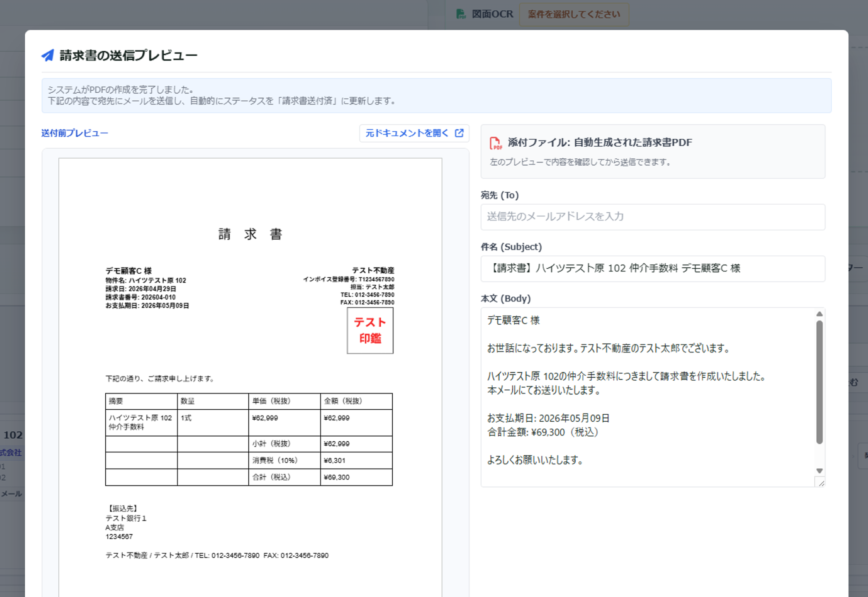Click 合計金額: ¥69,300（税込）line in body
The image size is (868, 597).
[543, 432]
